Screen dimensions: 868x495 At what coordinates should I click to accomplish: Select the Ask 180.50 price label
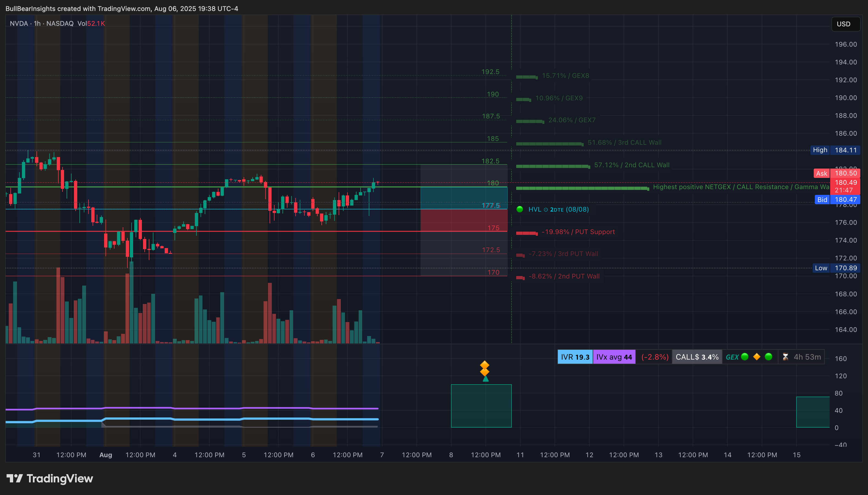pyautogui.click(x=837, y=173)
